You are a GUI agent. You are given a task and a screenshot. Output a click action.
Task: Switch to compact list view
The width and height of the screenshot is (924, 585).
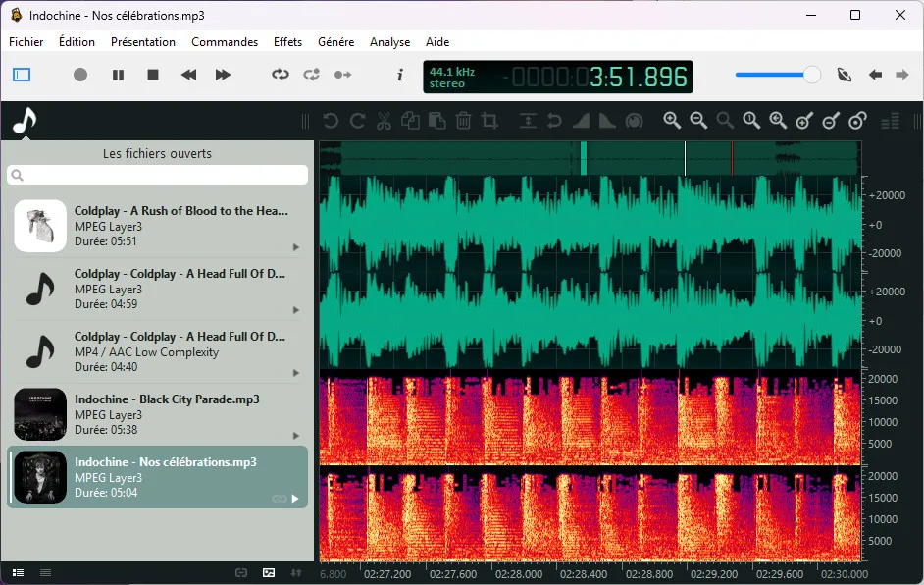coord(45,572)
